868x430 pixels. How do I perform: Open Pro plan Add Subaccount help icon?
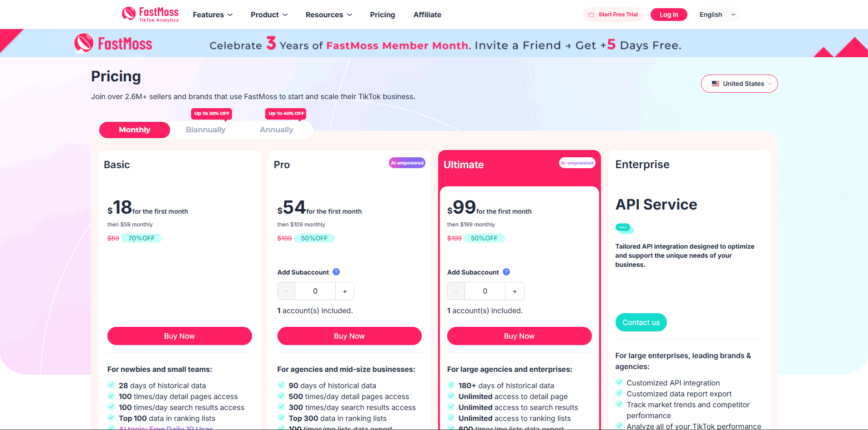(336, 272)
